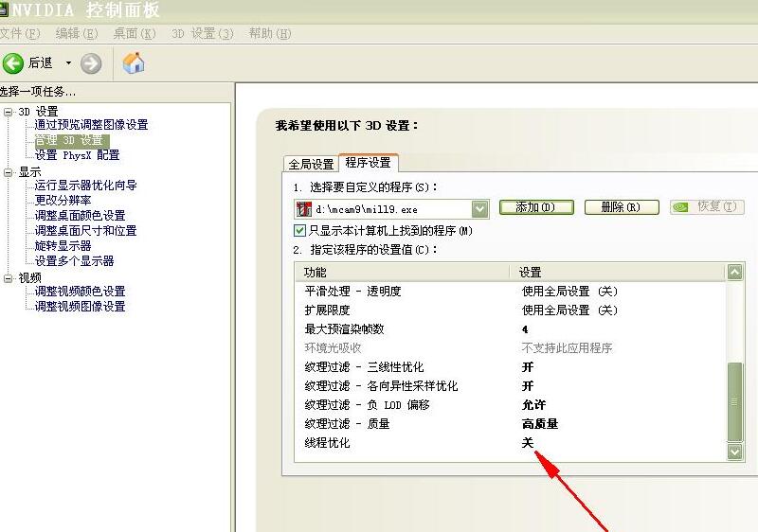Click the settings list scrollbar thumb

click(735, 401)
